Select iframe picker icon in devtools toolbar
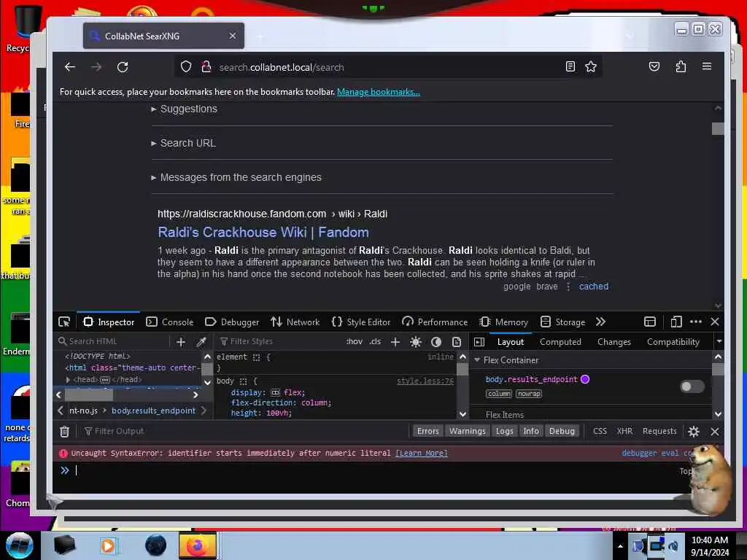The image size is (747, 560). [650, 322]
